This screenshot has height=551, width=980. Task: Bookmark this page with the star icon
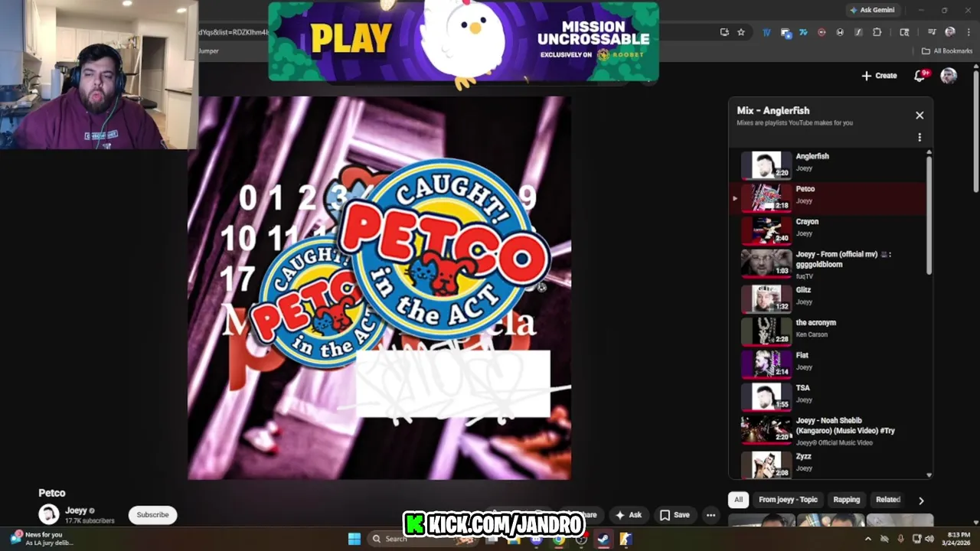741,32
